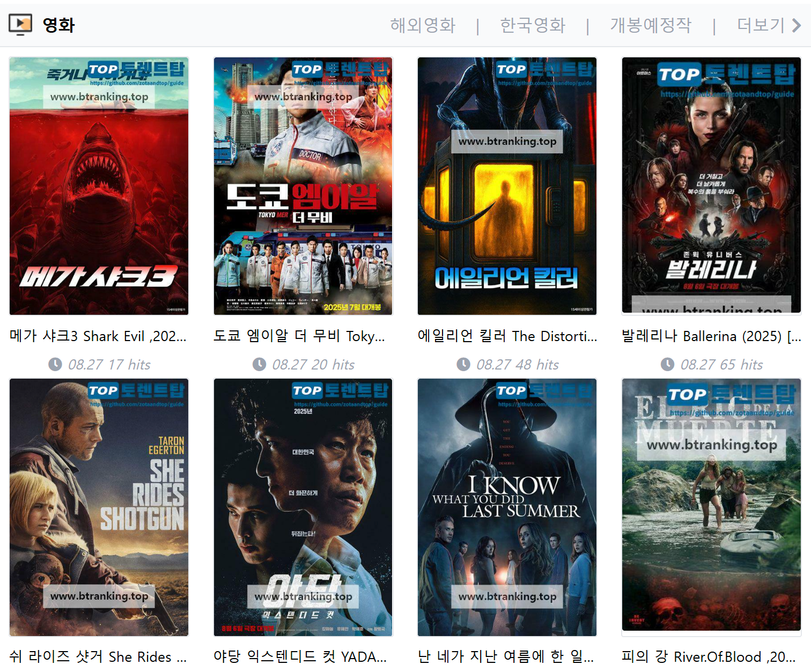
Task: Open the 발레리나 Ballerina poster
Action: [x=711, y=185]
